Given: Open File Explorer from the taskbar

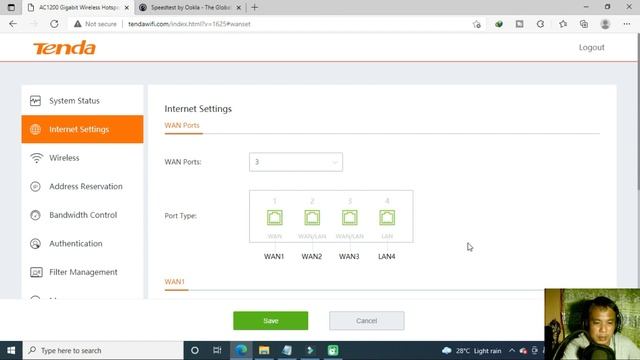Looking at the screenshot, I should (264, 351).
